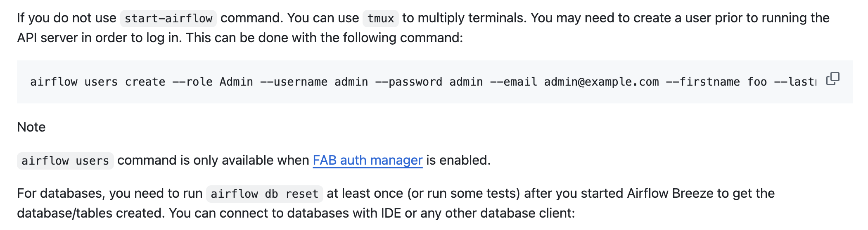
Task: Click the Note heading text
Action: (x=31, y=127)
